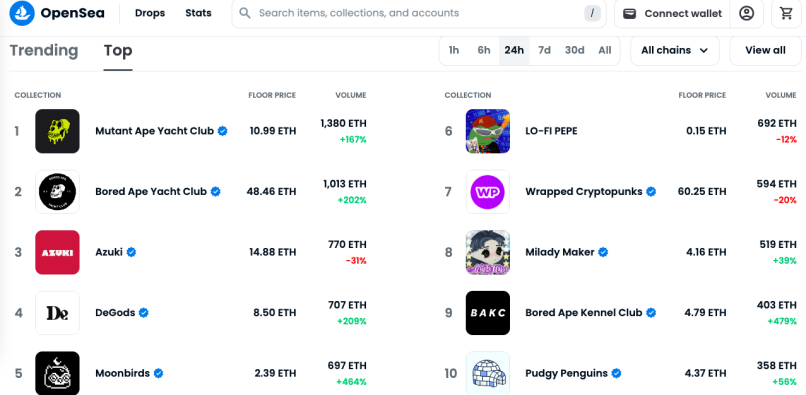Open the account profile icon

click(x=746, y=13)
